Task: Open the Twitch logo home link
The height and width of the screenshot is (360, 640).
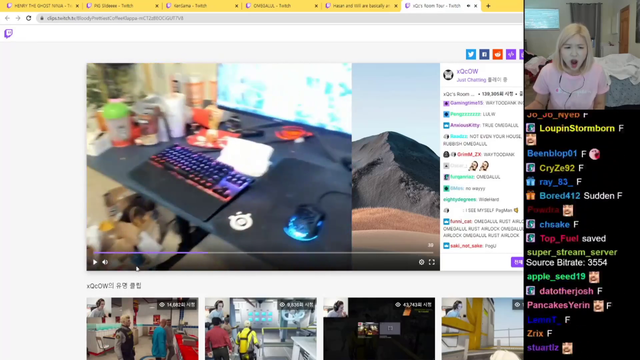Action: tap(8, 33)
